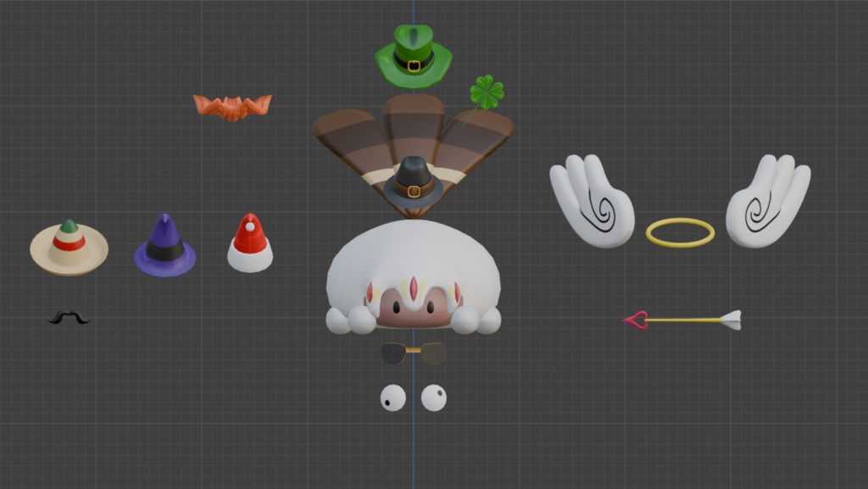Select the right white spiral hand

point(768,200)
